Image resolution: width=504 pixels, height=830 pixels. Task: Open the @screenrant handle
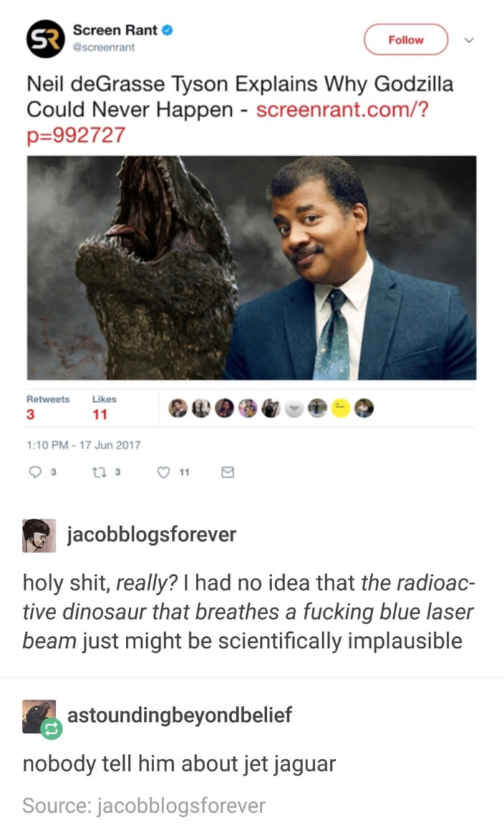(x=104, y=47)
